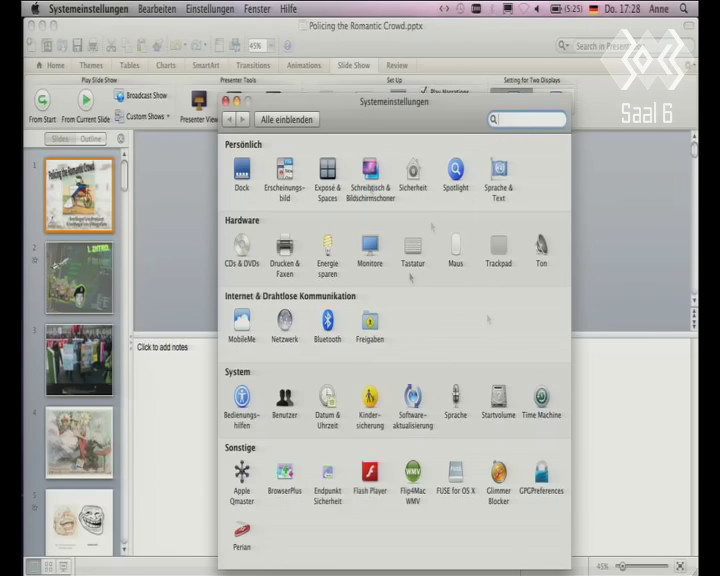Screen dimensions: 720x576
Task: Select the Outline view toggle
Action: click(x=90, y=139)
